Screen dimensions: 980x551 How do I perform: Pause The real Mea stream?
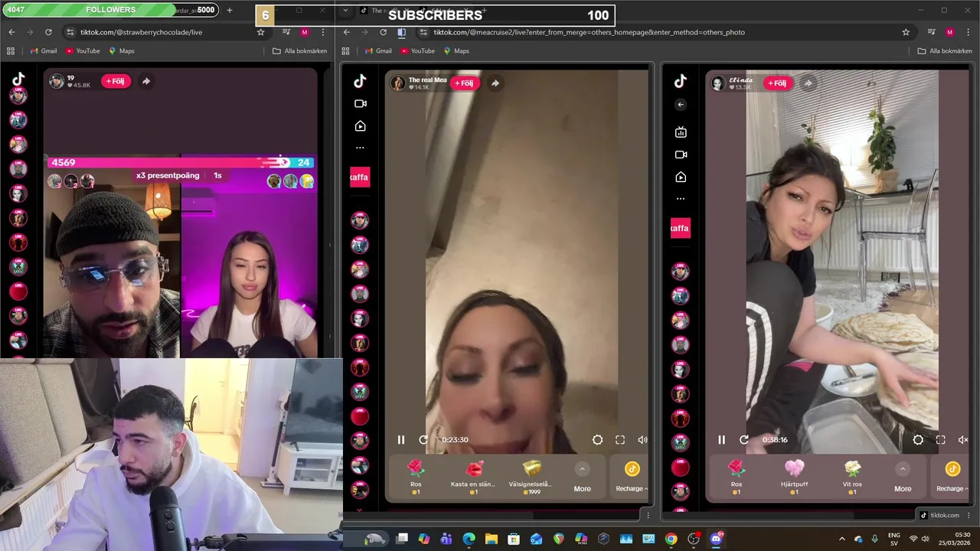[x=400, y=439]
